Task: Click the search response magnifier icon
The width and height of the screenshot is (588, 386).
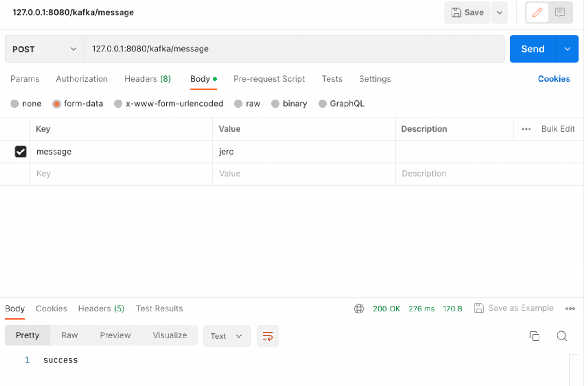Action: coord(562,336)
